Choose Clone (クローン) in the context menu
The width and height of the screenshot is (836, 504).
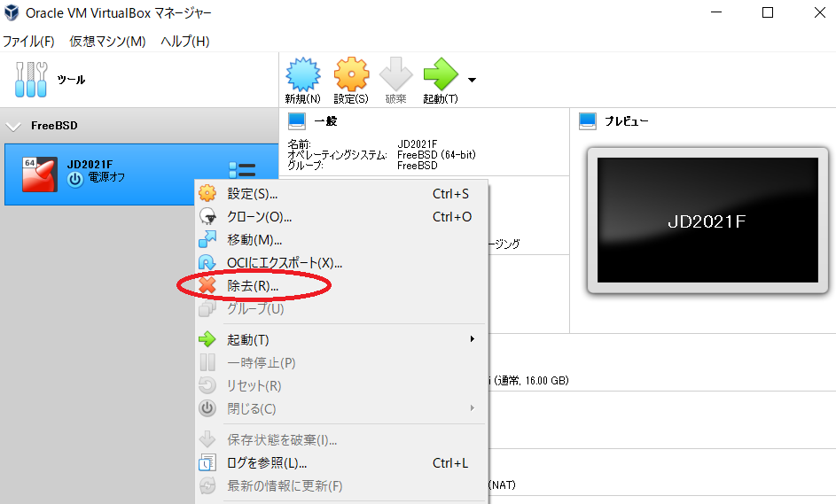[x=259, y=216]
